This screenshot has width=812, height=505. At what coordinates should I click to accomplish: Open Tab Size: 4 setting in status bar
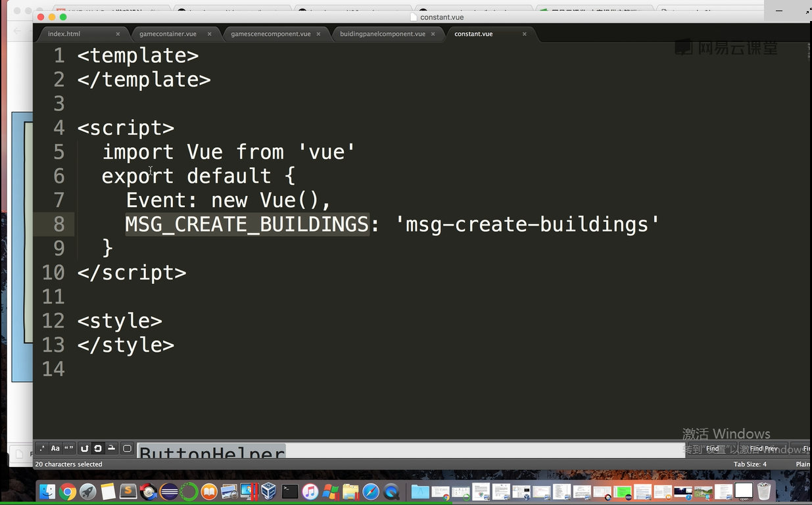[x=750, y=464]
